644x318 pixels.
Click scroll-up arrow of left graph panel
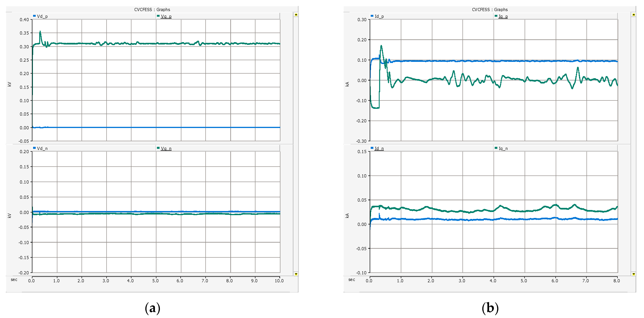[x=296, y=15]
